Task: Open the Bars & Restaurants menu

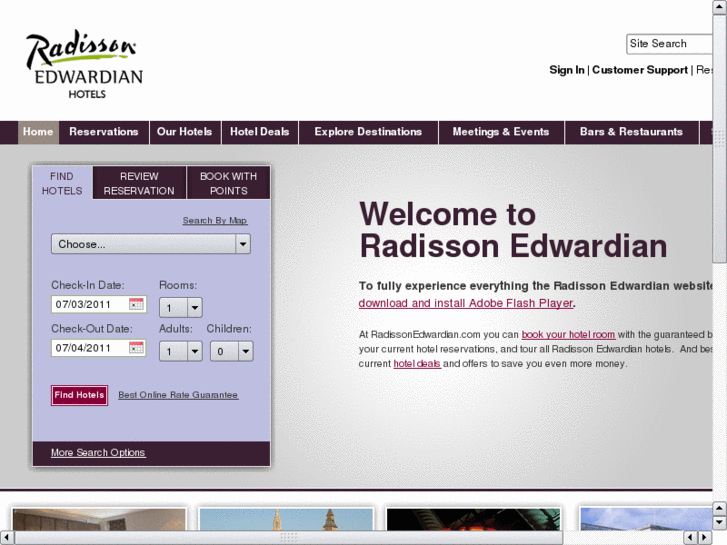Action: [x=631, y=132]
